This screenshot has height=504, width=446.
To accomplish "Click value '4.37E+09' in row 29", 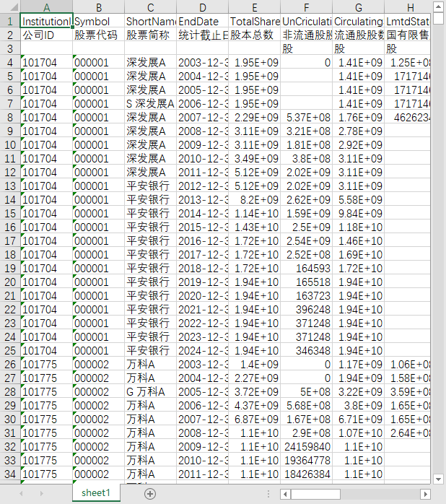I will coord(255,405).
